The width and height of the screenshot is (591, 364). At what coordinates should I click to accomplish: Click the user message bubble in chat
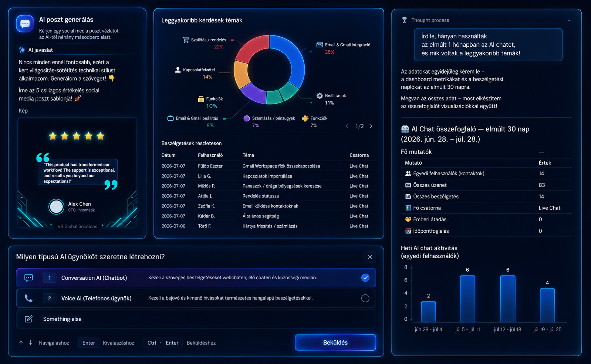click(x=488, y=45)
